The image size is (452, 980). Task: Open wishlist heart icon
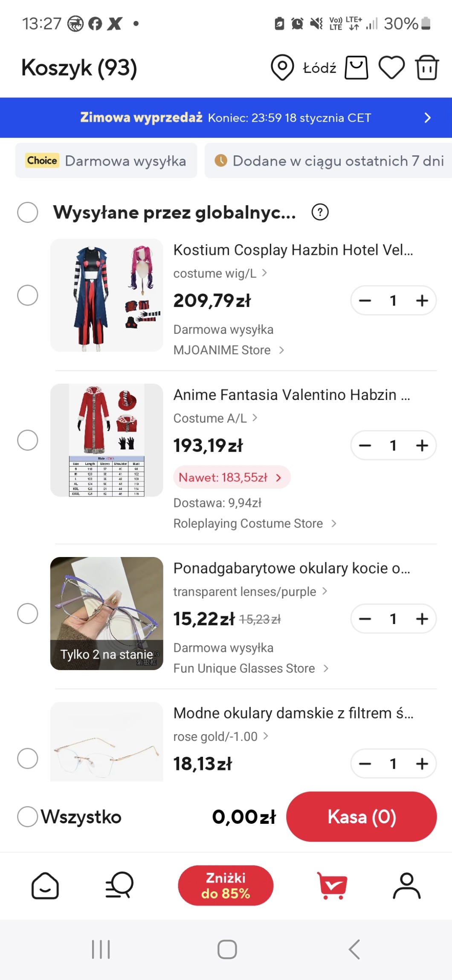tap(391, 67)
